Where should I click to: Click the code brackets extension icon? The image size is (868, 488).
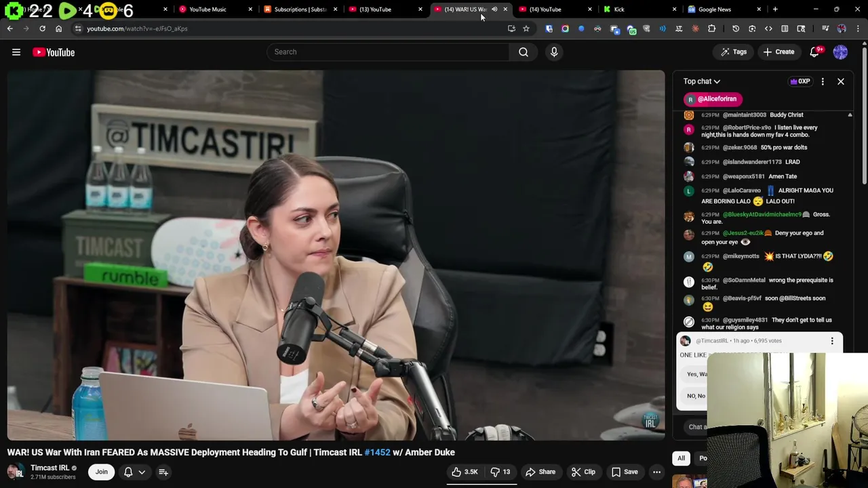pyautogui.click(x=768, y=28)
